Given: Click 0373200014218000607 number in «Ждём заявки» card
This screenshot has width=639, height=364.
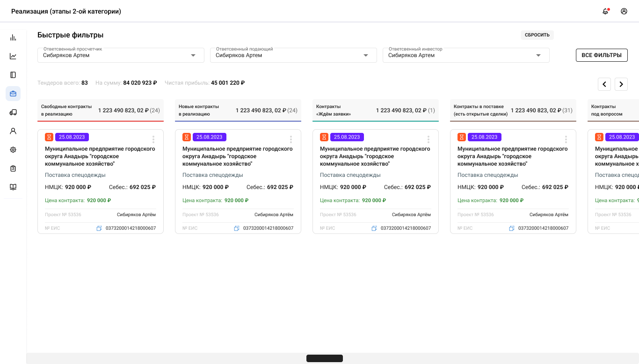Looking at the screenshot, I should pos(406,228).
